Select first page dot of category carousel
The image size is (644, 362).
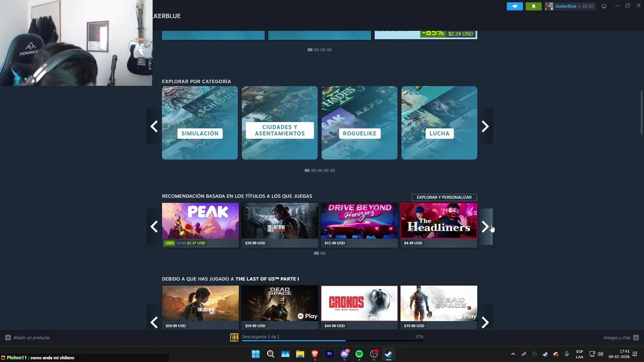point(307,170)
